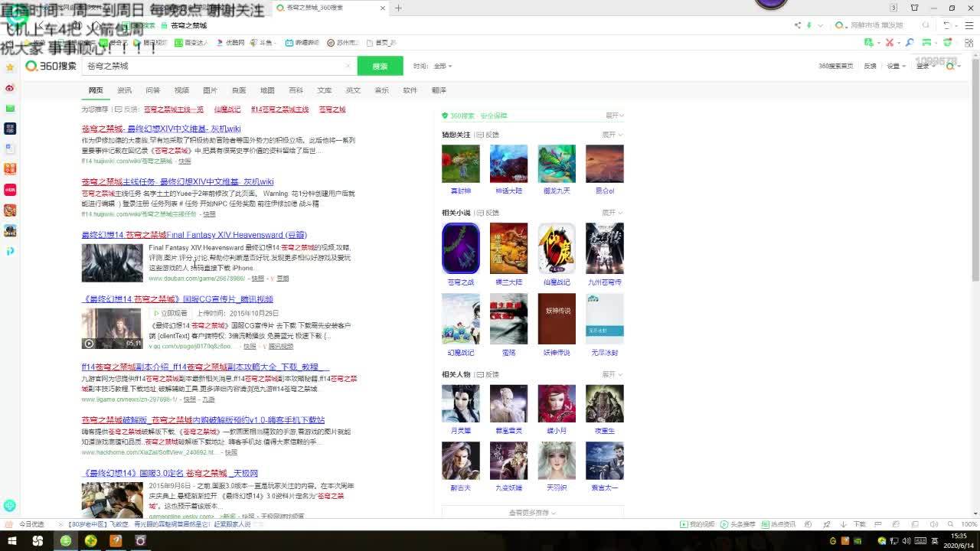Screen dimensions: 980x551
Task: Click the green 搜索 search button
Action: [x=380, y=66]
